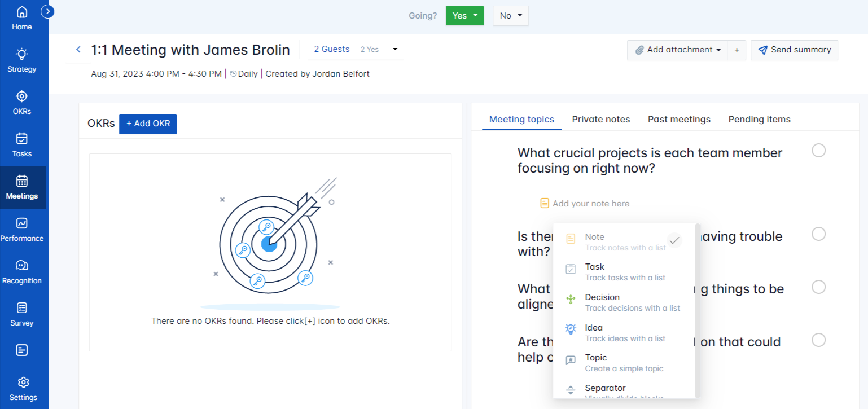This screenshot has height=409, width=868.
Task: Click the block type menu scrollbar
Action: point(698,310)
